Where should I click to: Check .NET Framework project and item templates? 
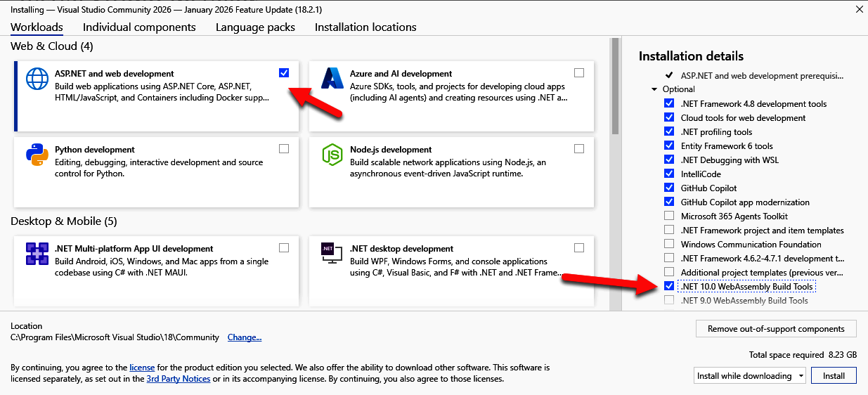(x=669, y=230)
